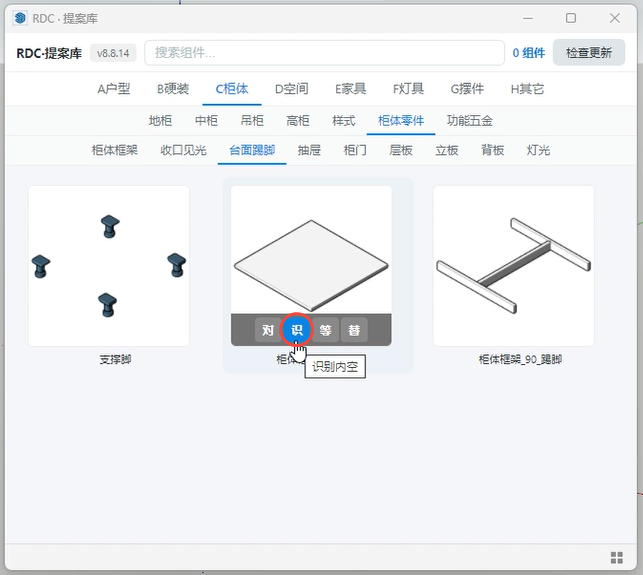The height and width of the screenshot is (575, 643).
Task: Open the G摆件 tab
Action: coord(467,89)
